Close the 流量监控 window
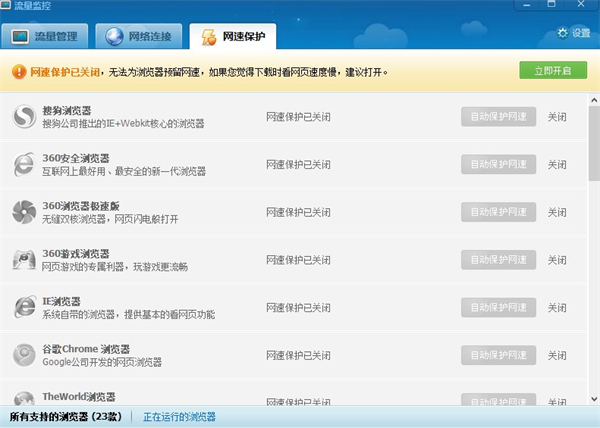The image size is (600, 428). (x=581, y=4)
